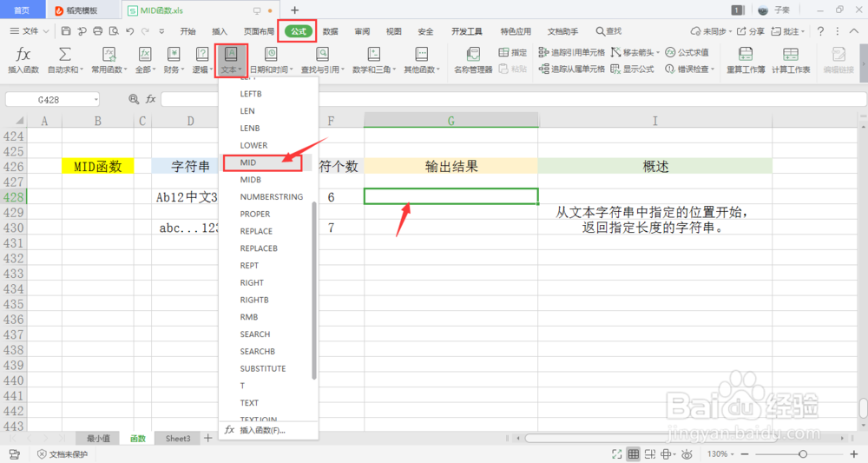Switch to Sheet3 worksheet tab
Screen dimensions: 868x463
178,438
